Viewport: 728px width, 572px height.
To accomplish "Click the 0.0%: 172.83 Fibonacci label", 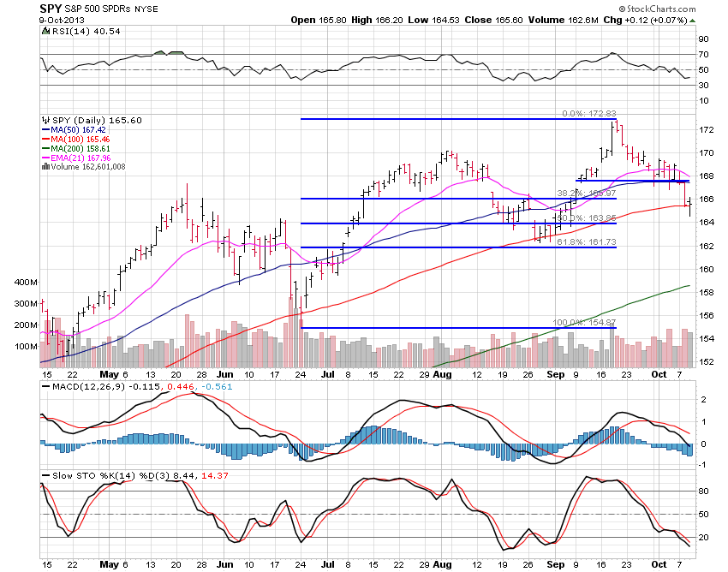I will (588, 113).
